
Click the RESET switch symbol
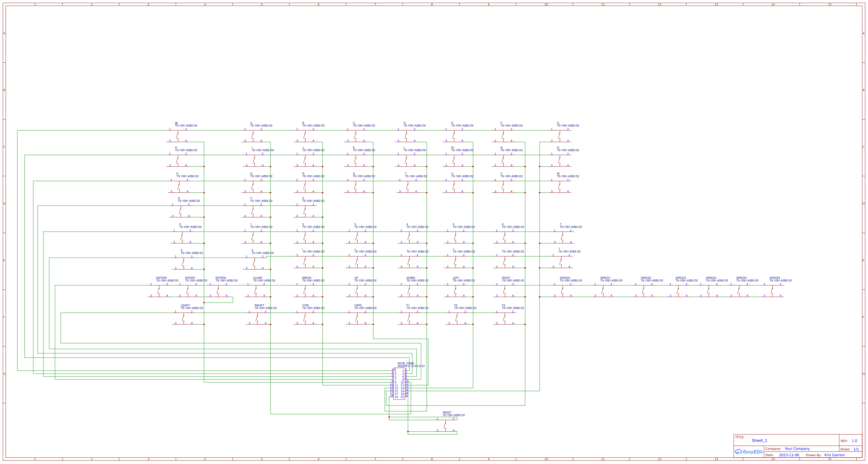pyautogui.click(x=446, y=425)
